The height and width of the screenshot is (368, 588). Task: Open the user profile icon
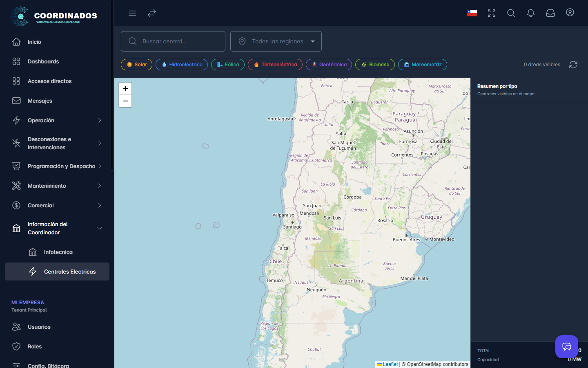coord(570,12)
